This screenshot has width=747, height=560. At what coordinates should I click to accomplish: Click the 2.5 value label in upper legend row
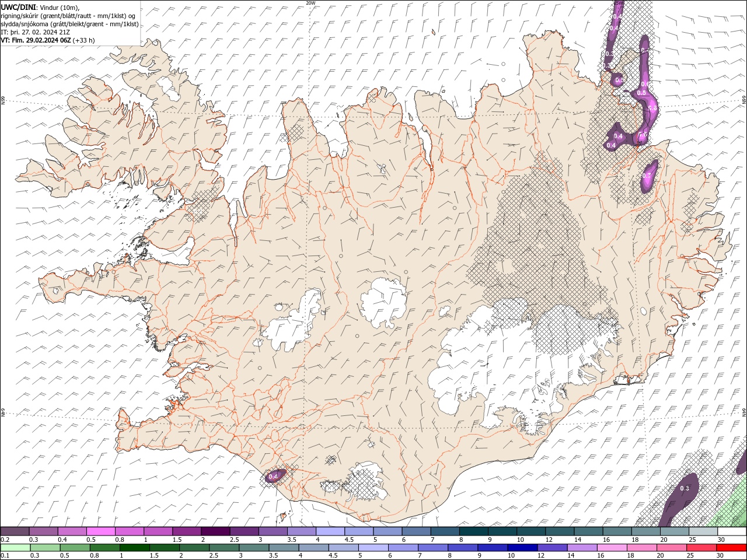pyautogui.click(x=234, y=540)
